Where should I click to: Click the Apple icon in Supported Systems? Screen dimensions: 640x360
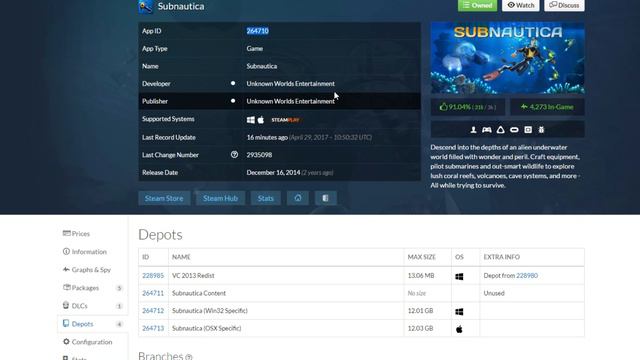click(x=261, y=120)
